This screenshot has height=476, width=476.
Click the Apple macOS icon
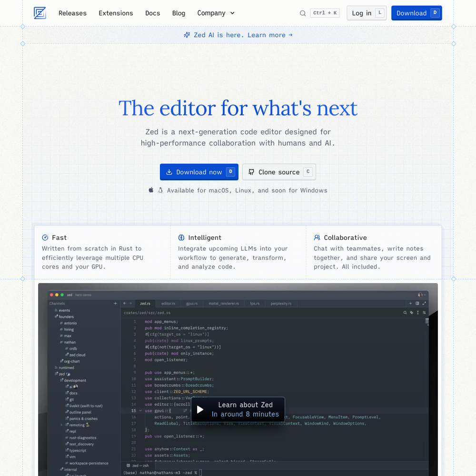click(151, 190)
